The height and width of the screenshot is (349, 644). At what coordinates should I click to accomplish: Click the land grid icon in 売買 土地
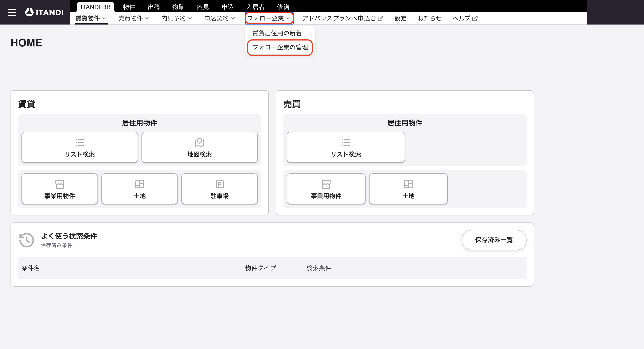click(x=408, y=184)
